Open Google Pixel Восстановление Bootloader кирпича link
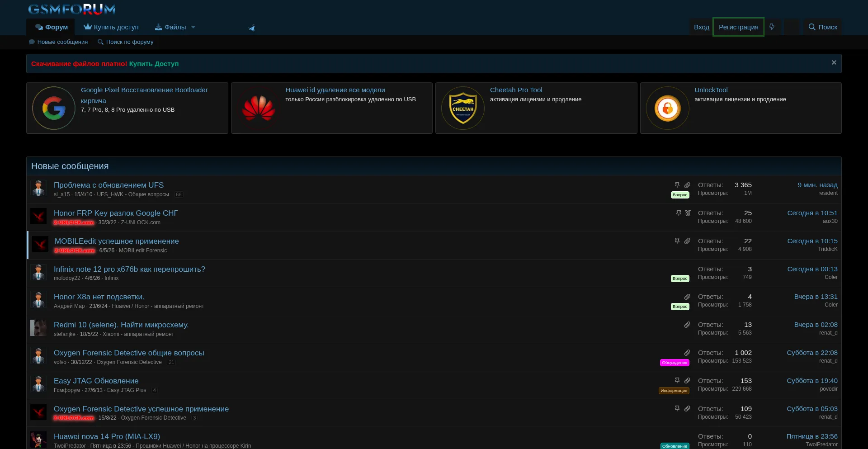This screenshot has width=868, height=449. point(144,95)
